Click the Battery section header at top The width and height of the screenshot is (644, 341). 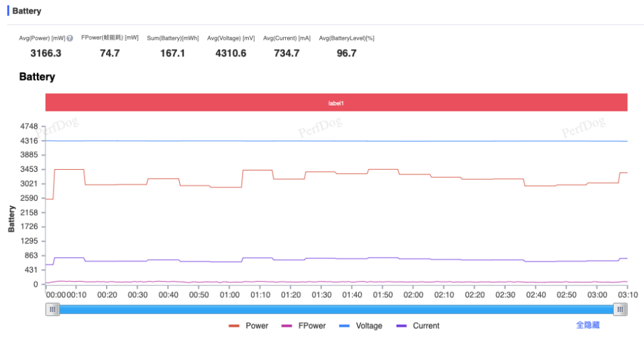[27, 11]
